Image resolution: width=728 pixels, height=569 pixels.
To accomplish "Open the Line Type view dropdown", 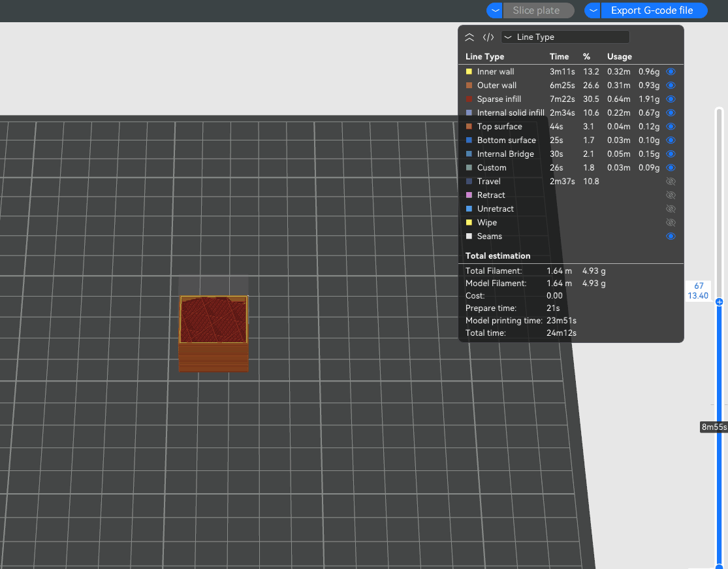I will tap(565, 37).
